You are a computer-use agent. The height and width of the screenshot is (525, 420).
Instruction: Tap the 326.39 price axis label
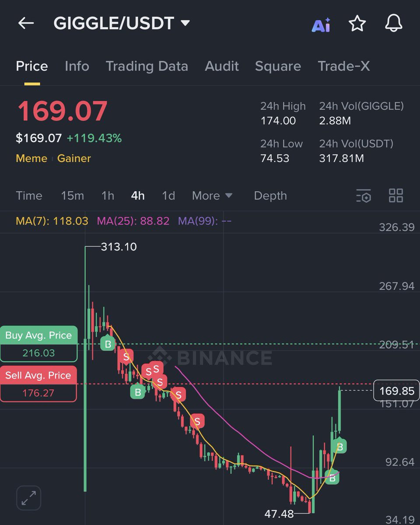396,227
